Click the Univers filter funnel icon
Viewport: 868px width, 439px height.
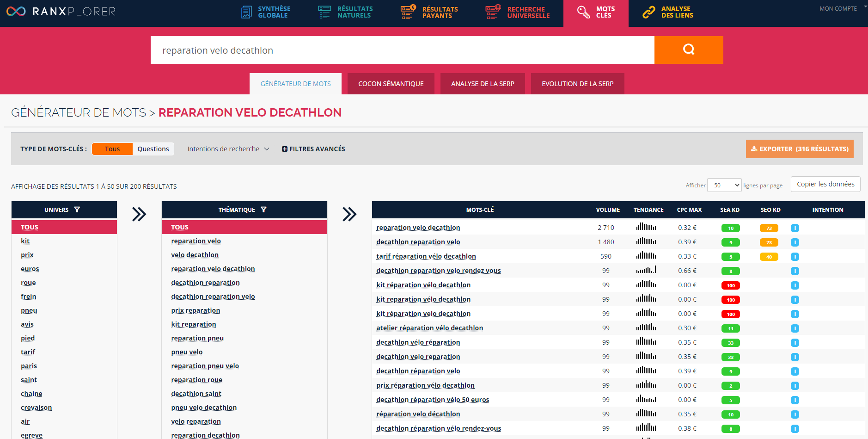(77, 210)
